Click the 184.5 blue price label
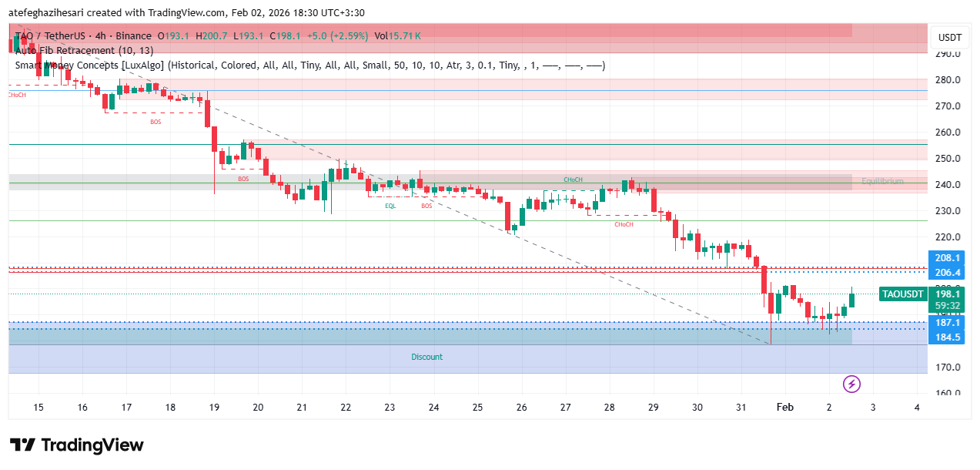Screen dimensions: 980x470 [x=948, y=337]
